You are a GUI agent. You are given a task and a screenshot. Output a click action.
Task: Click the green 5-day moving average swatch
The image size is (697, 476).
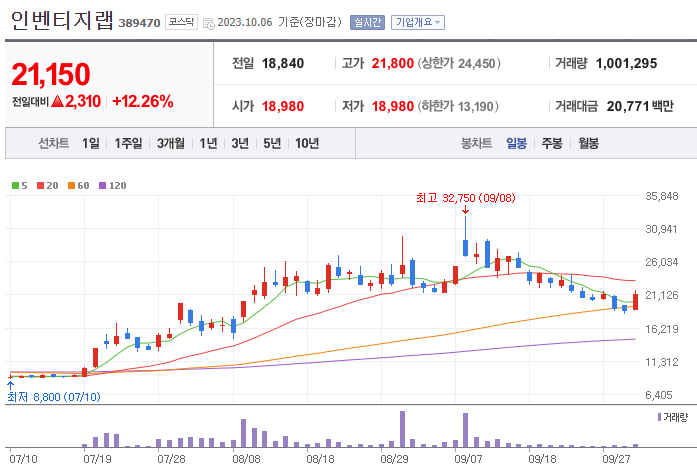16,185
